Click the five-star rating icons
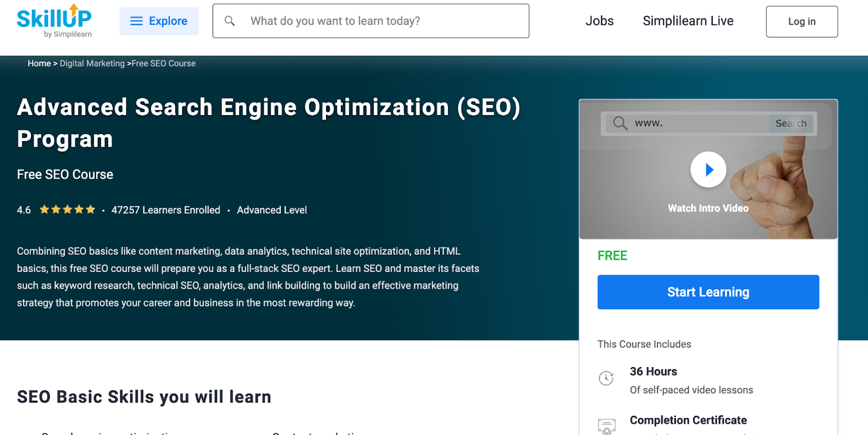Viewport: 868px width, 435px height. (67, 209)
